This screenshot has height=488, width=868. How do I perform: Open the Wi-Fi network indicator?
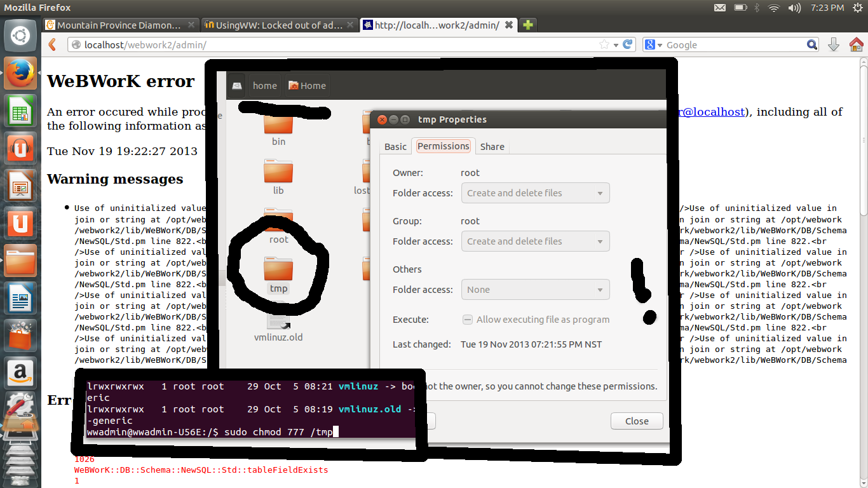point(773,8)
